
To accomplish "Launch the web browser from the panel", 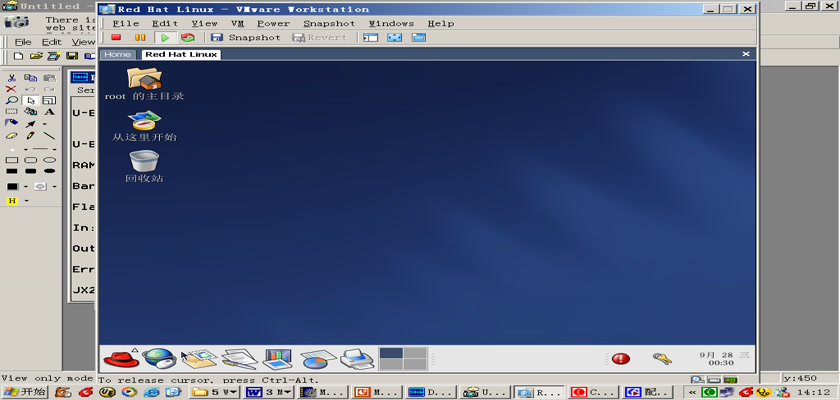I will click(159, 358).
